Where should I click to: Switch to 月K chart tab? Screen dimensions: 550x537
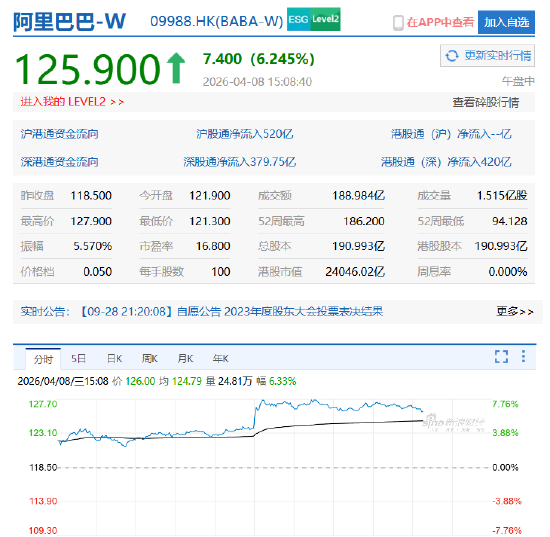click(x=185, y=358)
